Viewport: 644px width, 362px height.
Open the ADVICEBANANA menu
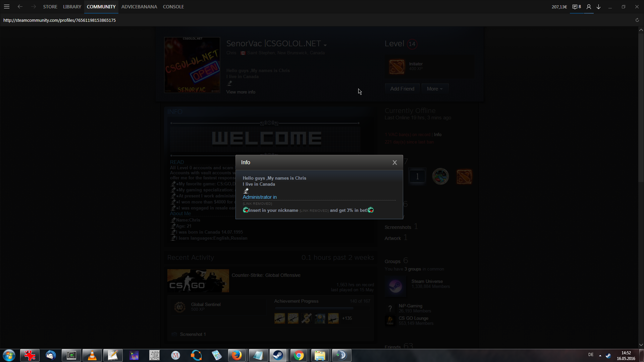click(139, 7)
